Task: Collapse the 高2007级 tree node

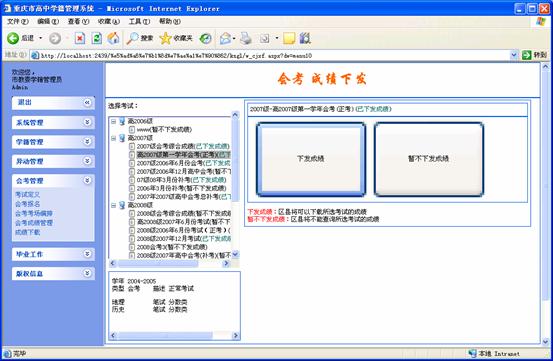Action: [x=114, y=138]
